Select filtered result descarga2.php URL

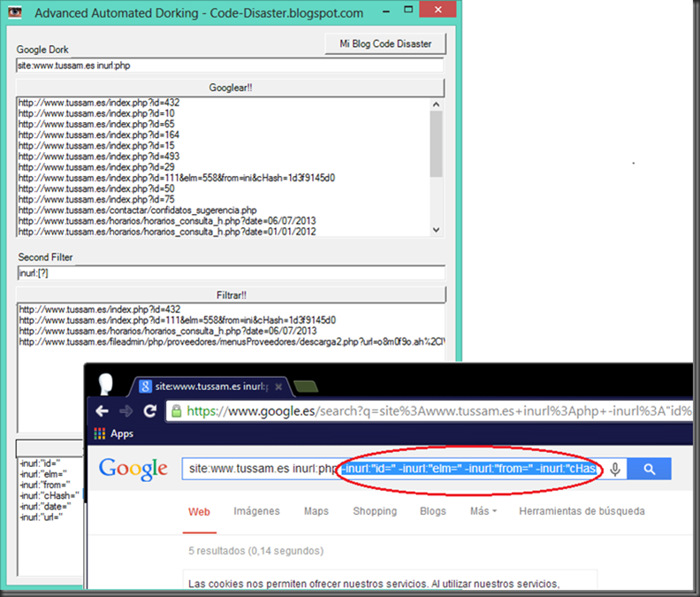pos(232,342)
